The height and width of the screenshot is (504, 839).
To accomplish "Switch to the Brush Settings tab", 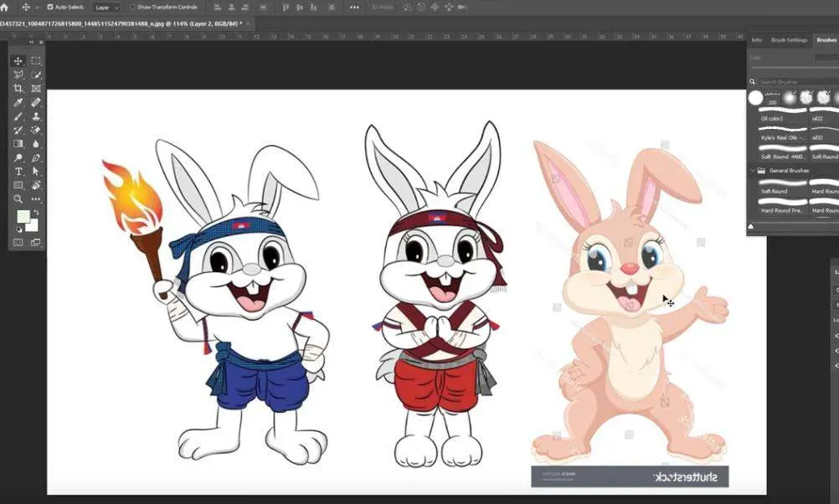I will (790, 40).
